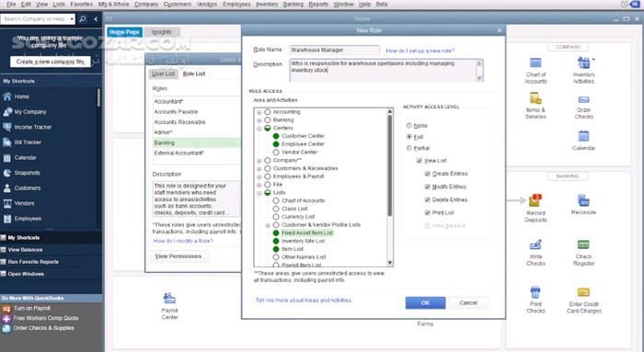Expand Customers & Receivables node
The height and width of the screenshot is (352, 644).
click(x=259, y=168)
